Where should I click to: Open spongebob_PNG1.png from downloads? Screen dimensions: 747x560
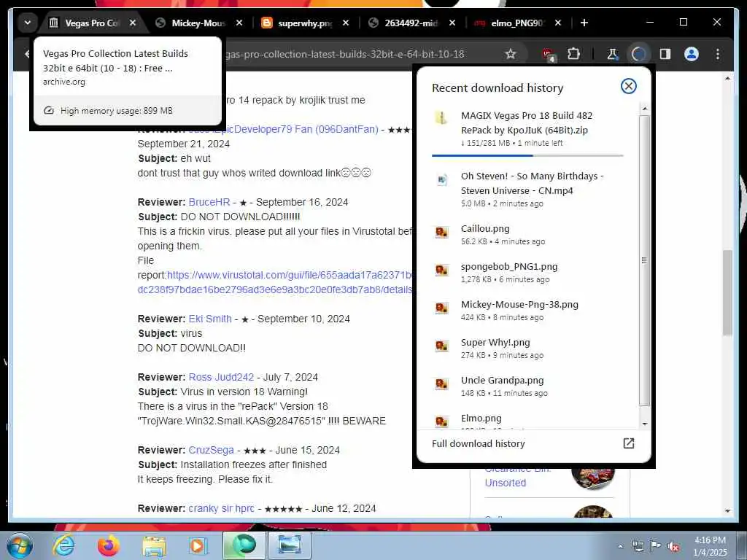coord(527,273)
